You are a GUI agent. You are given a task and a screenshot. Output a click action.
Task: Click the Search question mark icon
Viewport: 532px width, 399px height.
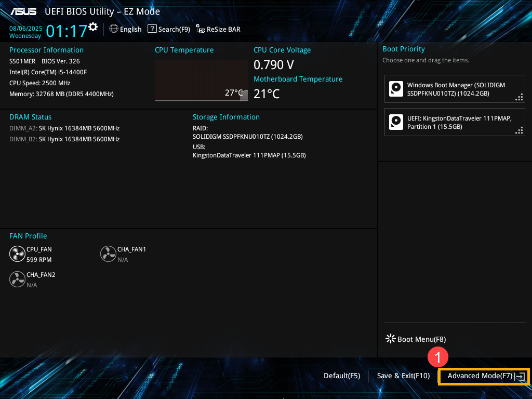(x=152, y=29)
